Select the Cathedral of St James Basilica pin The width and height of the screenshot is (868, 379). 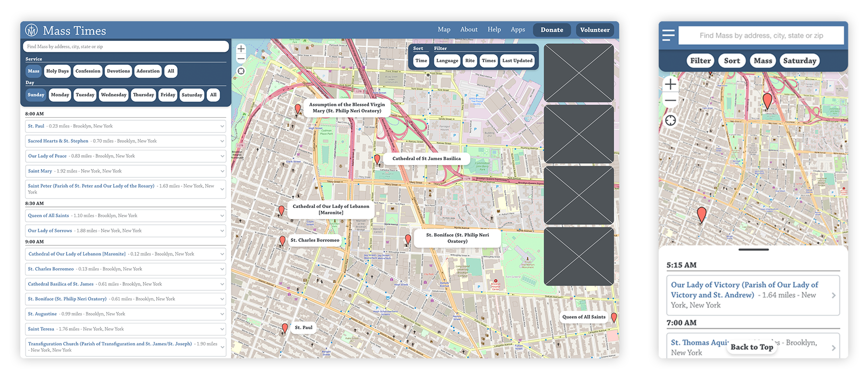[377, 160]
